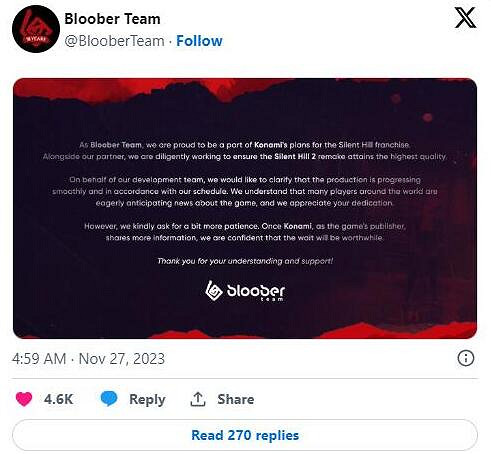This screenshot has width=491, height=454.
Task: Open the X logo icon
Action: pyautogui.click(x=465, y=18)
